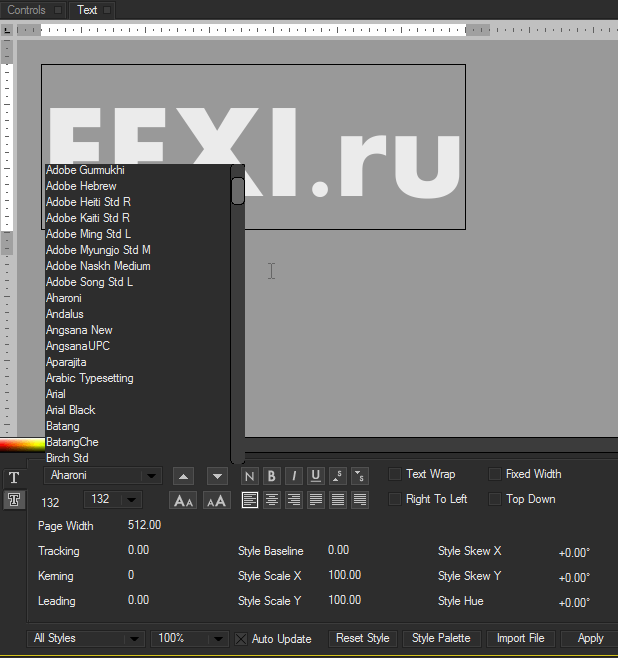Align text right
This screenshot has height=658, width=618.
[x=294, y=500]
